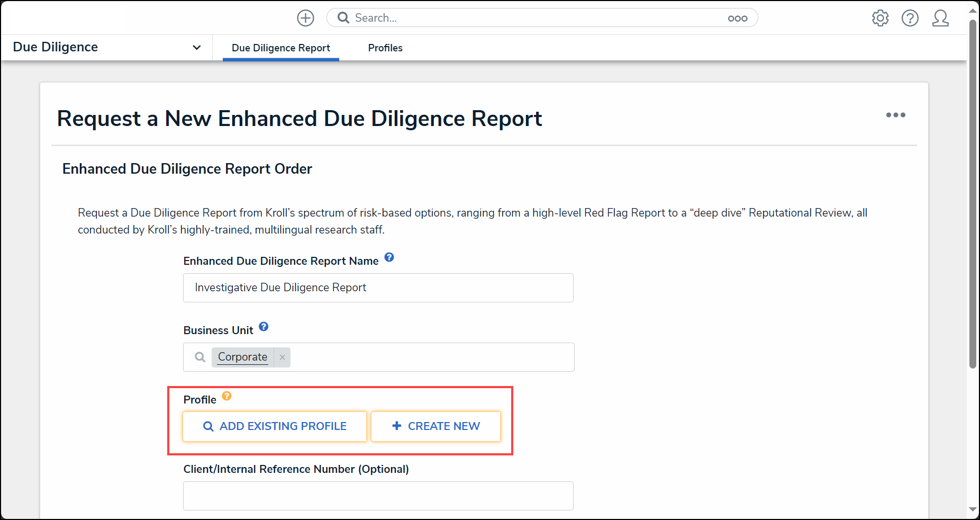
Task: Show help tooltip for Report Name field
Action: point(389,257)
